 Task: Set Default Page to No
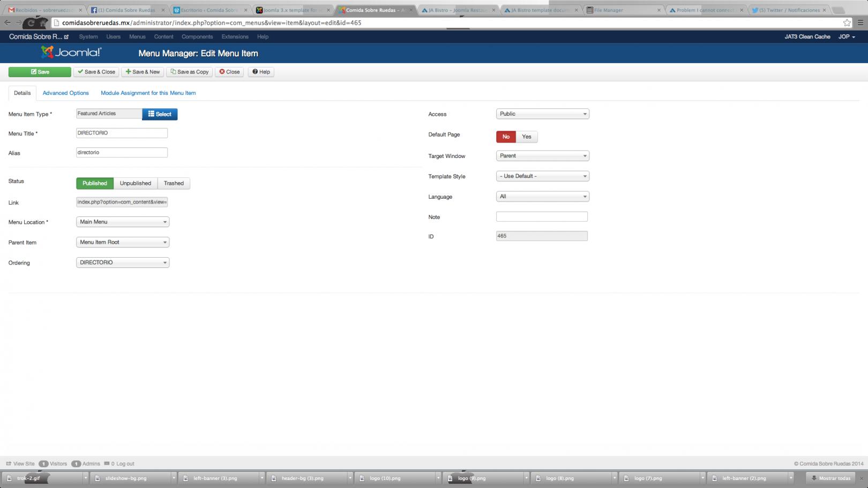[x=506, y=137]
